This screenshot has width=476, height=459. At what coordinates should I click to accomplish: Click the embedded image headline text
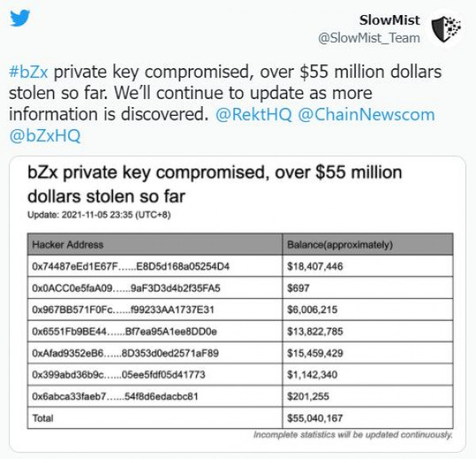(215, 184)
